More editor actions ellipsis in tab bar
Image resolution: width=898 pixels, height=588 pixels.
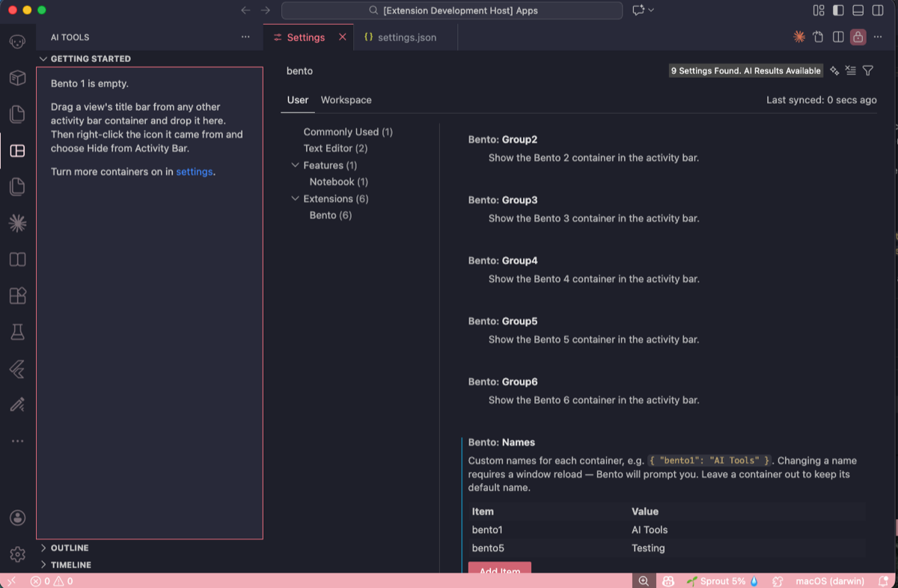point(878,37)
